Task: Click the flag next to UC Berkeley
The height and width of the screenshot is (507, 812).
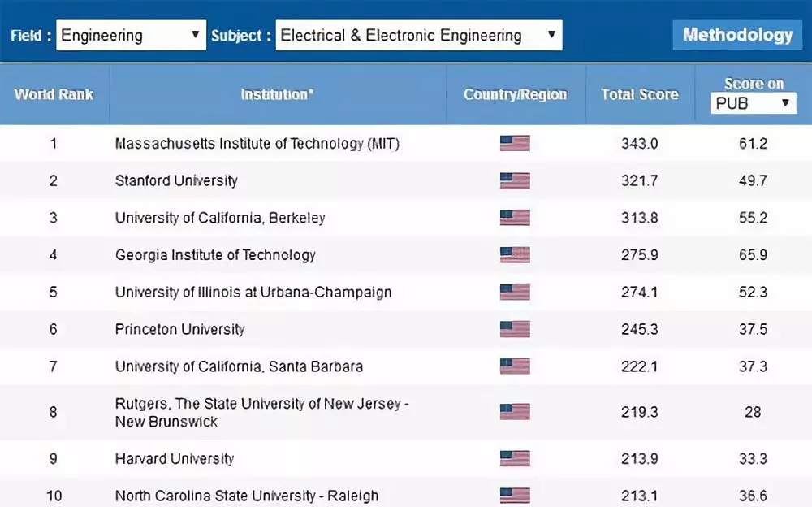Action: [515, 218]
